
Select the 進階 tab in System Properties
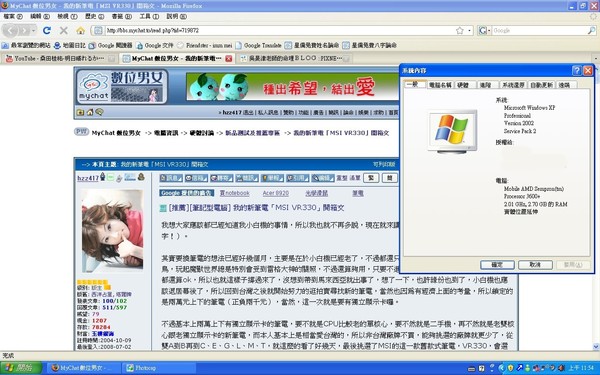(x=488, y=85)
